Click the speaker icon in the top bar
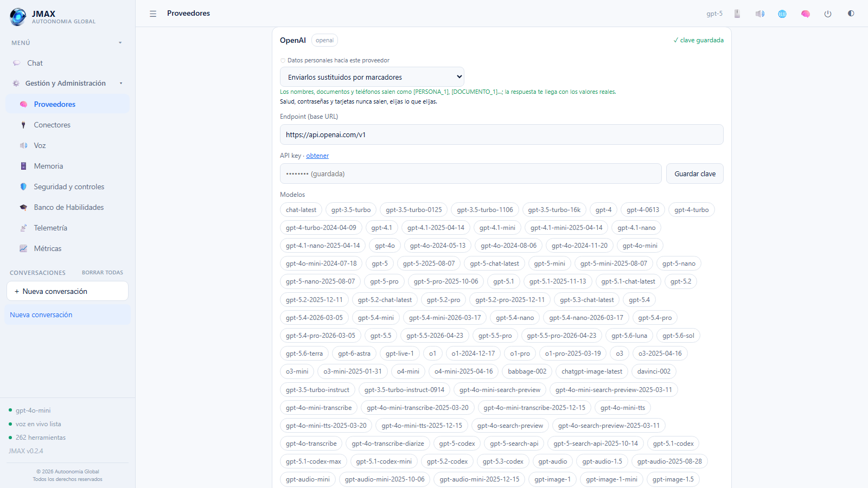The height and width of the screenshot is (488, 868). click(x=760, y=14)
